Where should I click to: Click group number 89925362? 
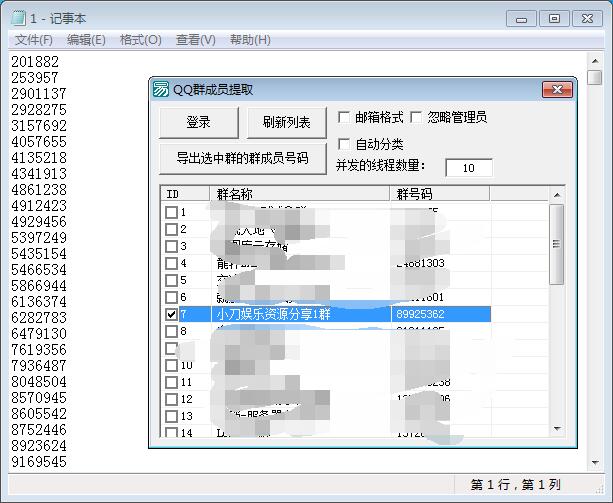(x=420, y=314)
